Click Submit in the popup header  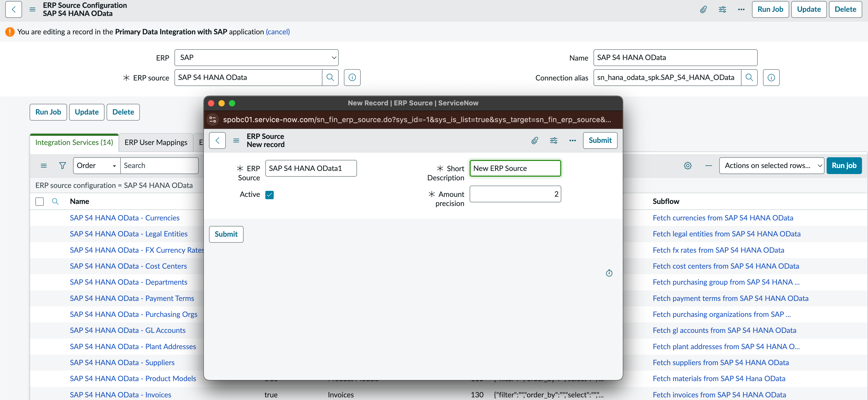pyautogui.click(x=600, y=140)
